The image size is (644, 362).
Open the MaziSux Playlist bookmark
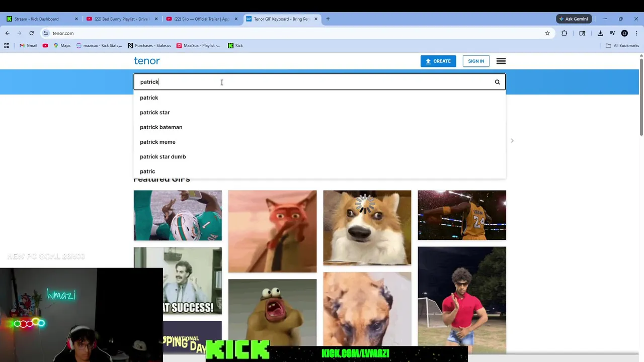click(x=198, y=46)
